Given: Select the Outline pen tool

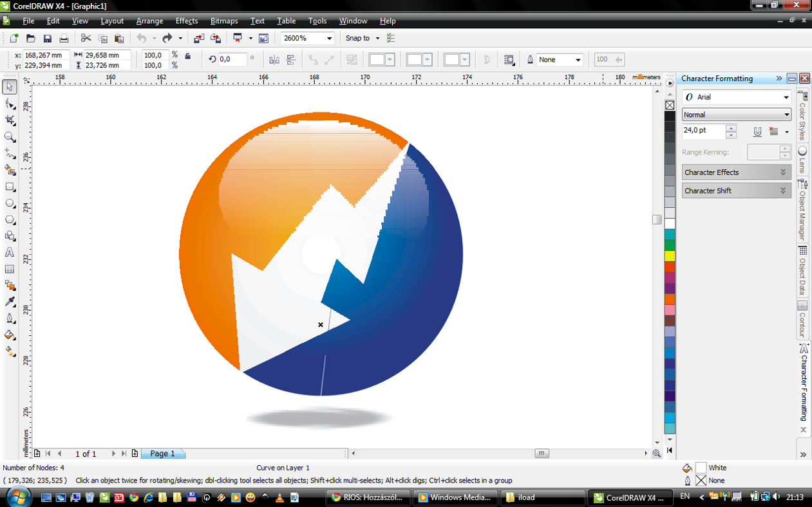Looking at the screenshot, I should (10, 319).
